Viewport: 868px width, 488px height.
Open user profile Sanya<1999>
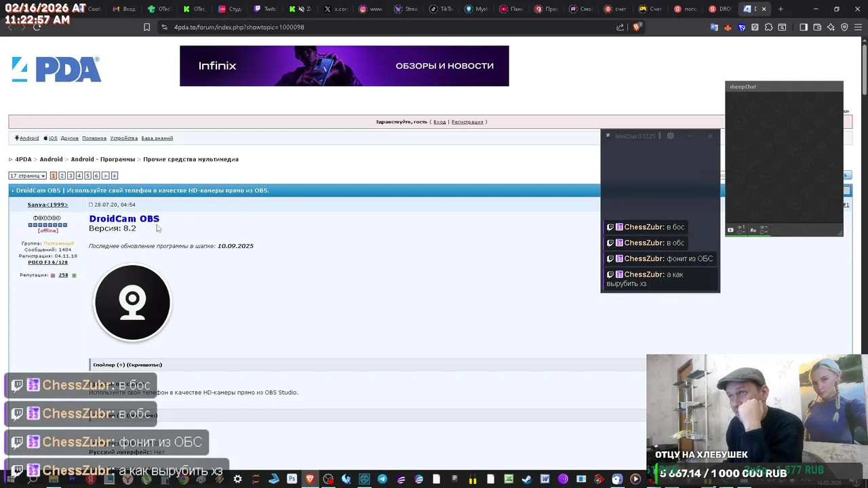[47, 205]
